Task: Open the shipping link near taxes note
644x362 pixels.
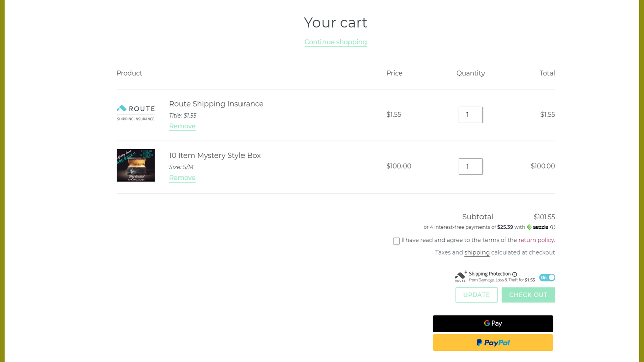Action: click(x=477, y=253)
